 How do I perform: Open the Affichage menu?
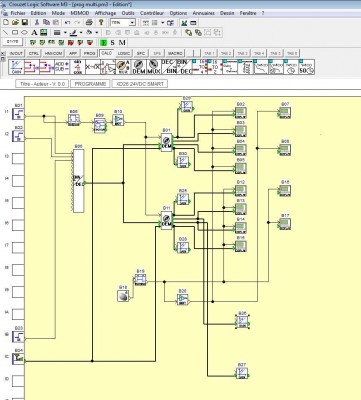tap(105, 13)
